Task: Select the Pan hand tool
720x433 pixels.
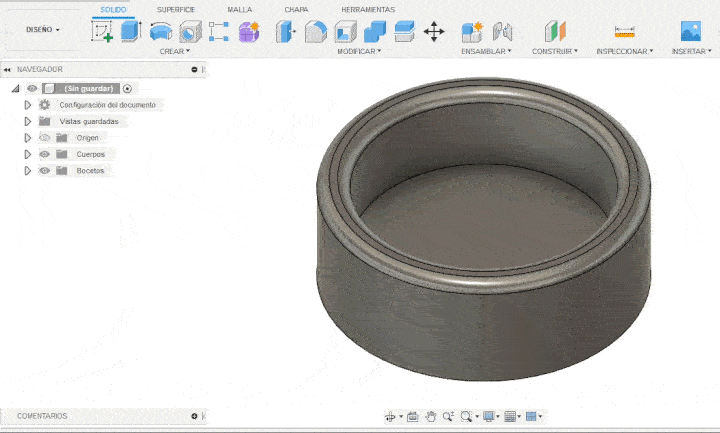Action: tap(430, 416)
